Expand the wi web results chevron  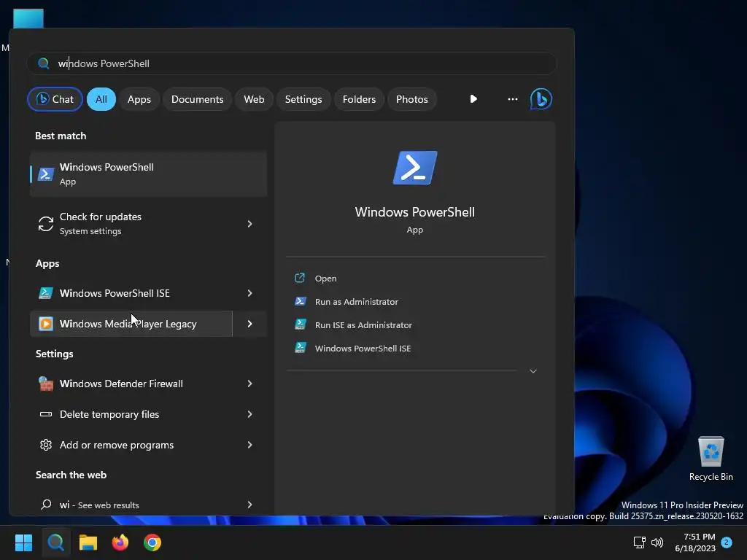click(x=249, y=505)
